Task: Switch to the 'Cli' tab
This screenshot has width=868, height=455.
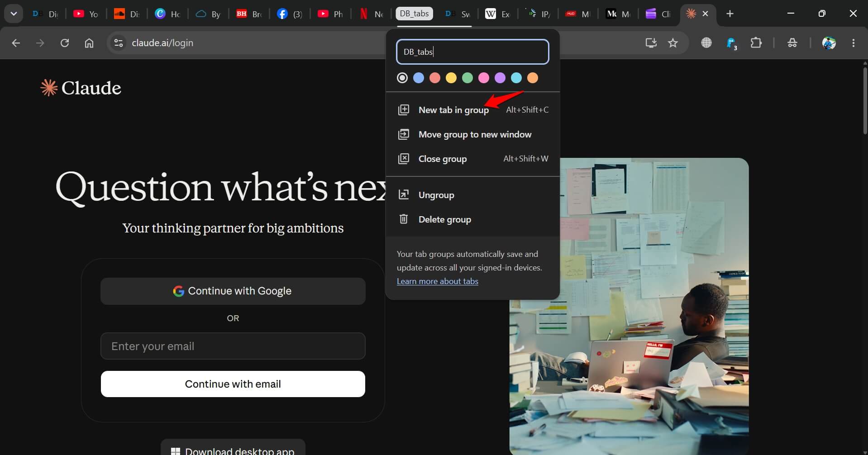Action: (x=658, y=14)
